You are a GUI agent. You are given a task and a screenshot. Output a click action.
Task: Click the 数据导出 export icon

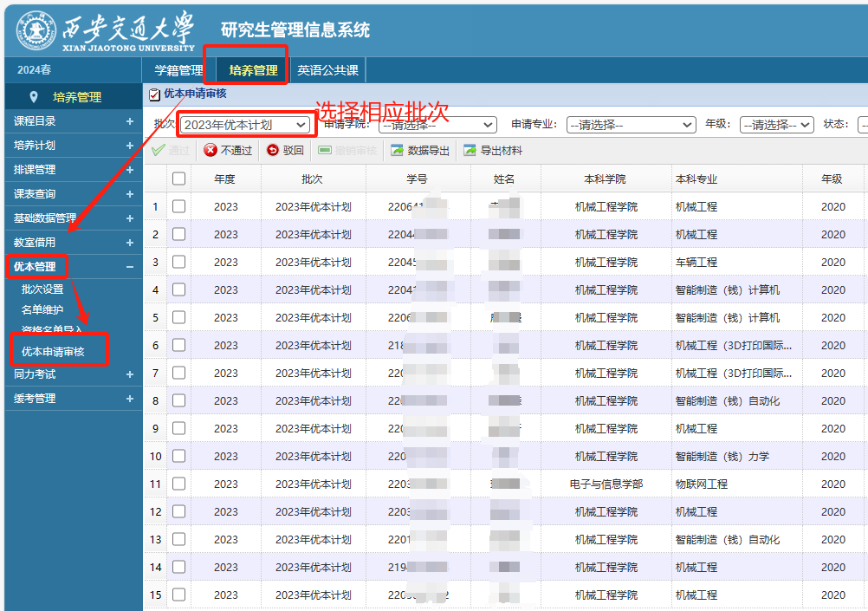397,150
